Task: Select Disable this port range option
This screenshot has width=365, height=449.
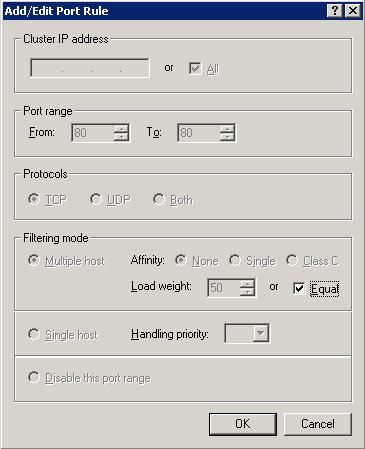Action: tap(34, 377)
